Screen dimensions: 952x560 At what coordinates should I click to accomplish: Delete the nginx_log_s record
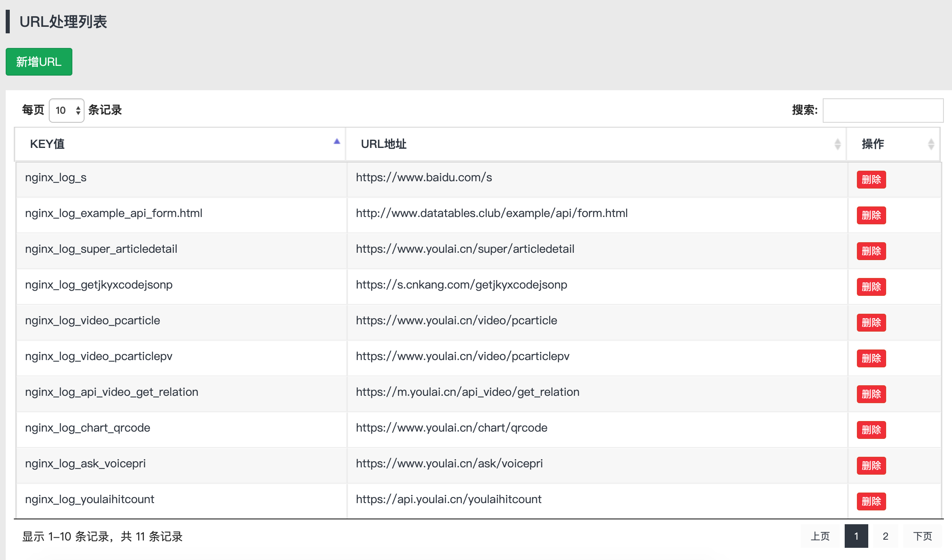pos(871,179)
